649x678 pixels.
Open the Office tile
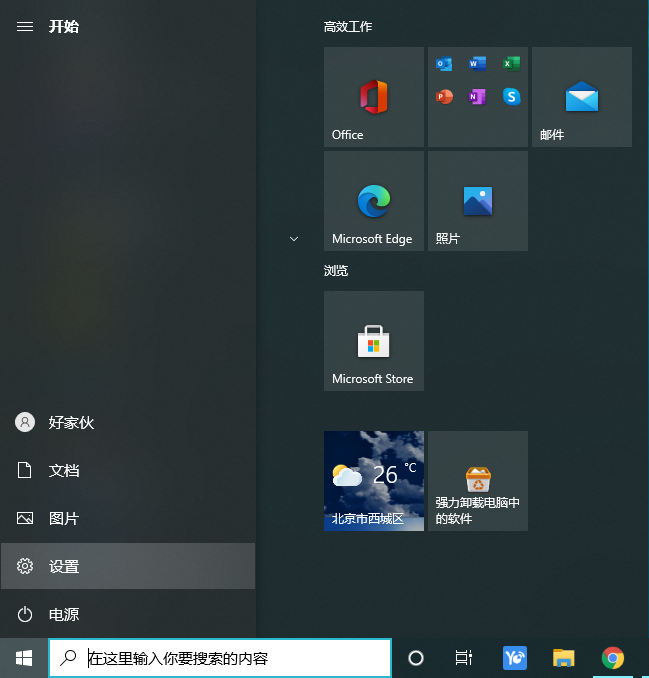(373, 97)
